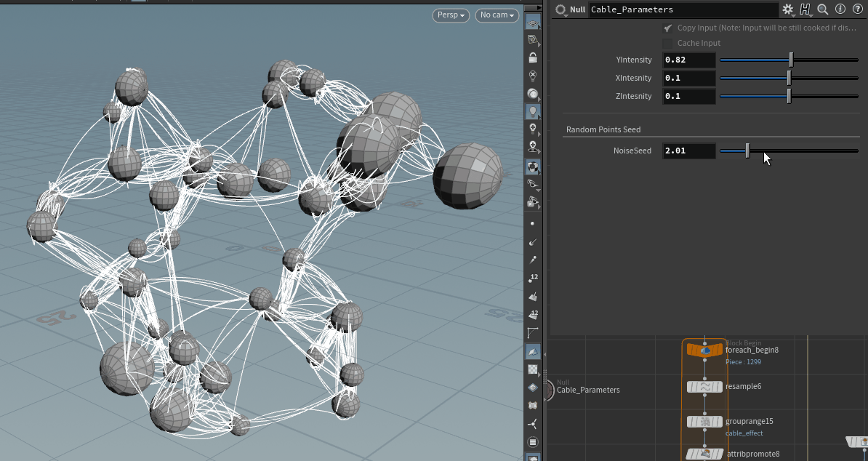
Task: Toggle display primitive numbers icon
Action: (533, 314)
